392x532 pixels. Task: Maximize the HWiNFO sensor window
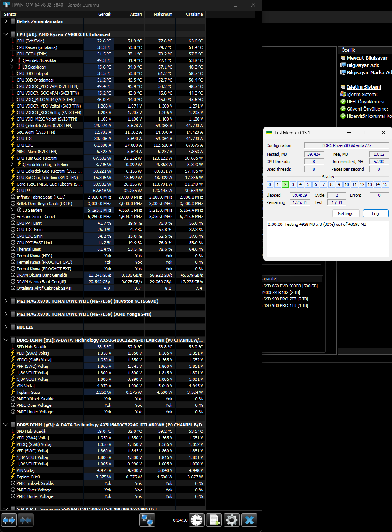click(x=236, y=5)
